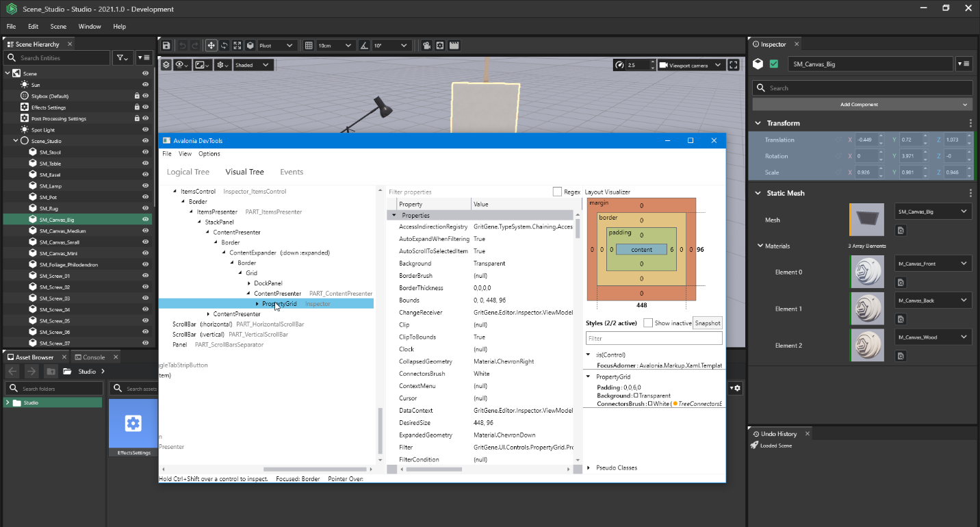Open the Shaded render mode dropdown
Screen dimensions: 980x527
pyautogui.click(x=253, y=65)
